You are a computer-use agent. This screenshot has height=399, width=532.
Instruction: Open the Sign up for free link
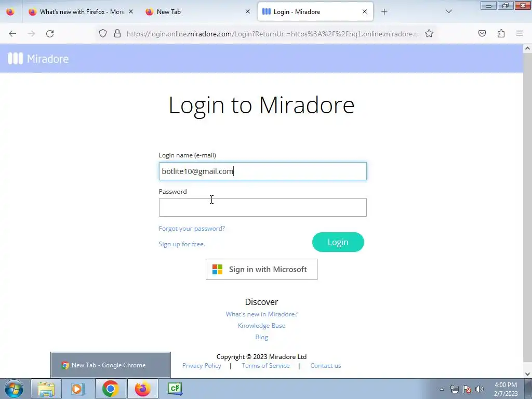[x=182, y=244]
